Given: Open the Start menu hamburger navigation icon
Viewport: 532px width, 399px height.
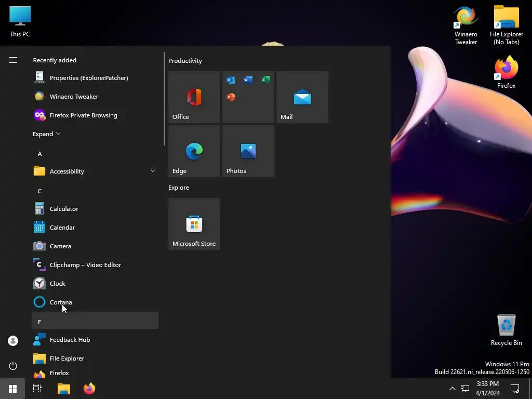Looking at the screenshot, I should click(x=13, y=60).
